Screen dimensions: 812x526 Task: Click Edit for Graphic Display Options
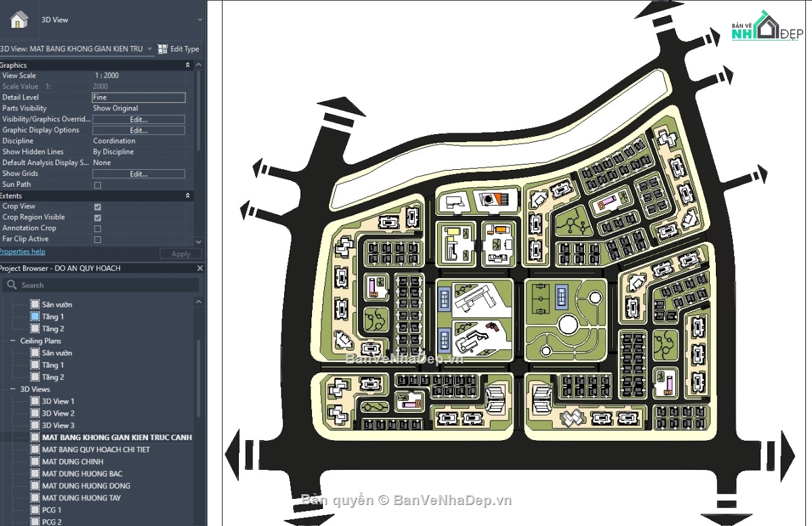(139, 130)
